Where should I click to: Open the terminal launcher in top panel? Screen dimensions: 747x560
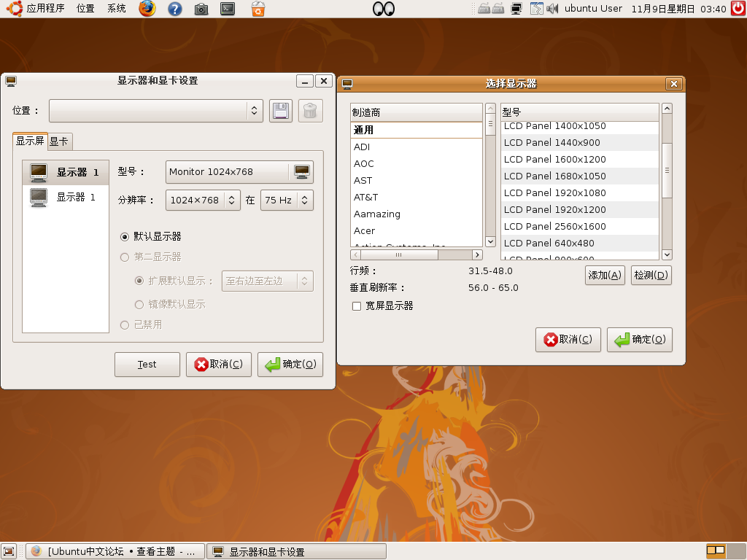pyautogui.click(x=228, y=9)
